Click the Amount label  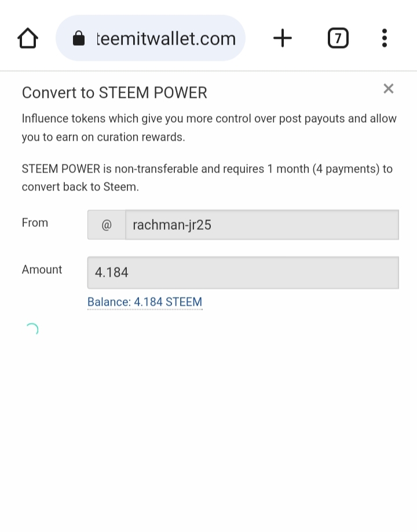pyautogui.click(x=42, y=270)
